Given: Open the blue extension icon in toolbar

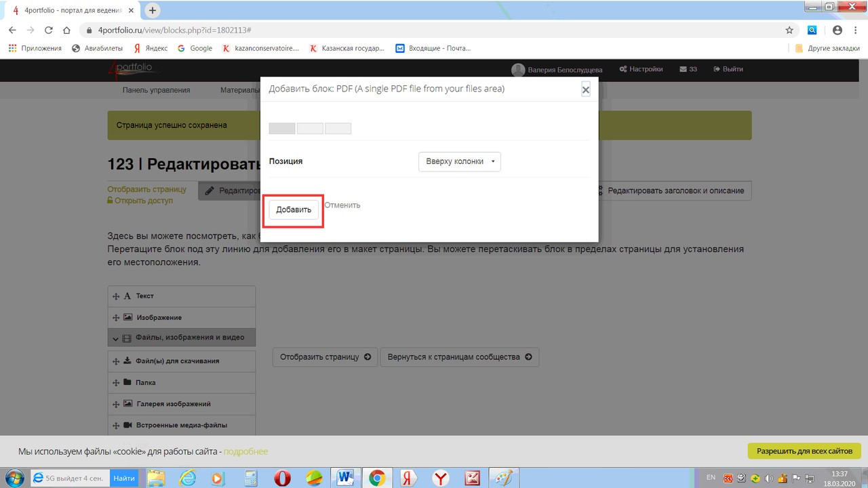Looking at the screenshot, I should [x=812, y=30].
